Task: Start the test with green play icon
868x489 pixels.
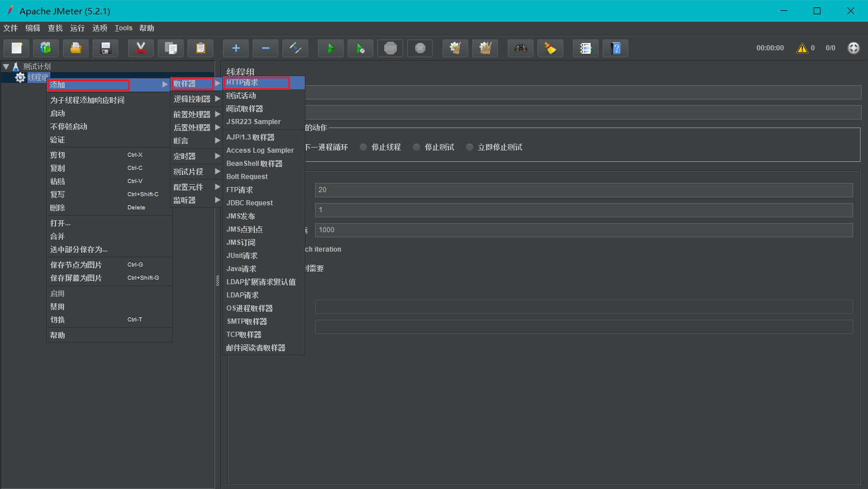Action: coord(331,48)
